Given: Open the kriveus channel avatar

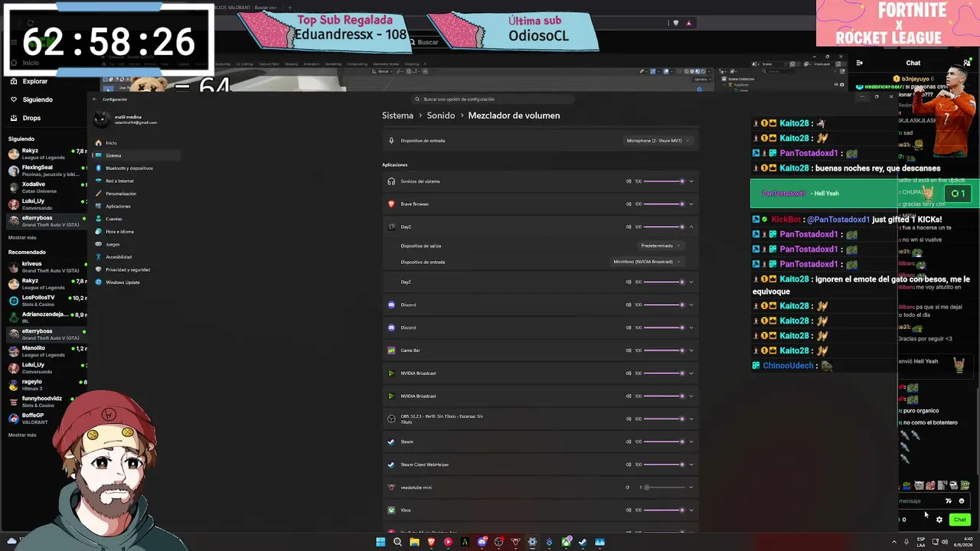Looking at the screenshot, I should click(14, 267).
